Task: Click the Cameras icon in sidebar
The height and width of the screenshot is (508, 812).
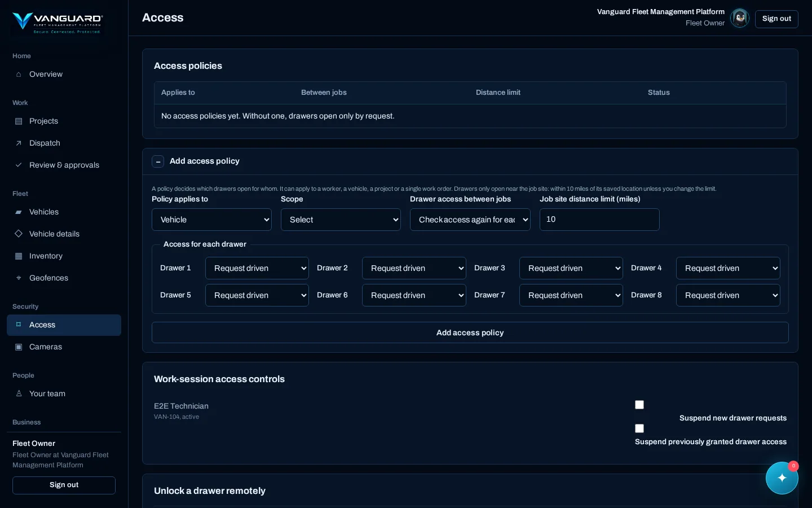Action: [19, 347]
